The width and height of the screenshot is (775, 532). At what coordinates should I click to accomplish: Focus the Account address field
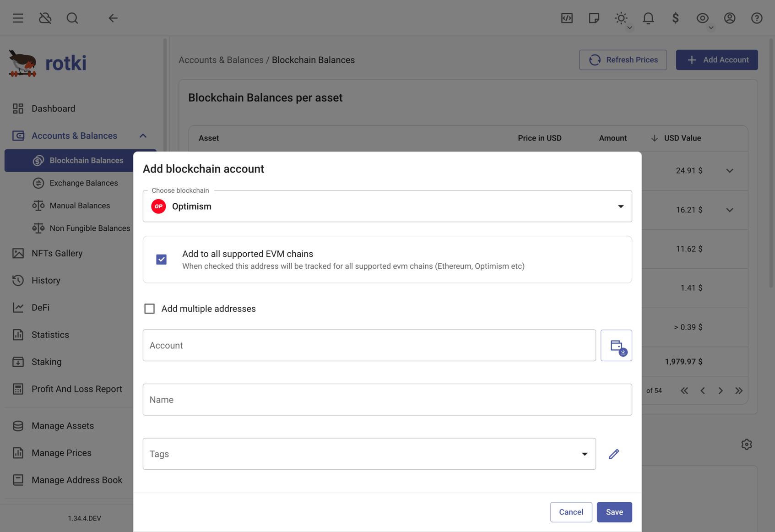369,345
